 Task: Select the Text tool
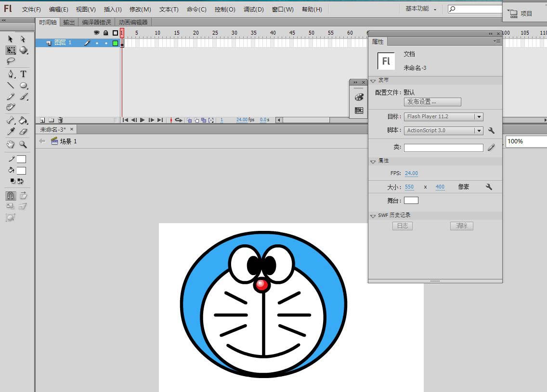coord(23,74)
